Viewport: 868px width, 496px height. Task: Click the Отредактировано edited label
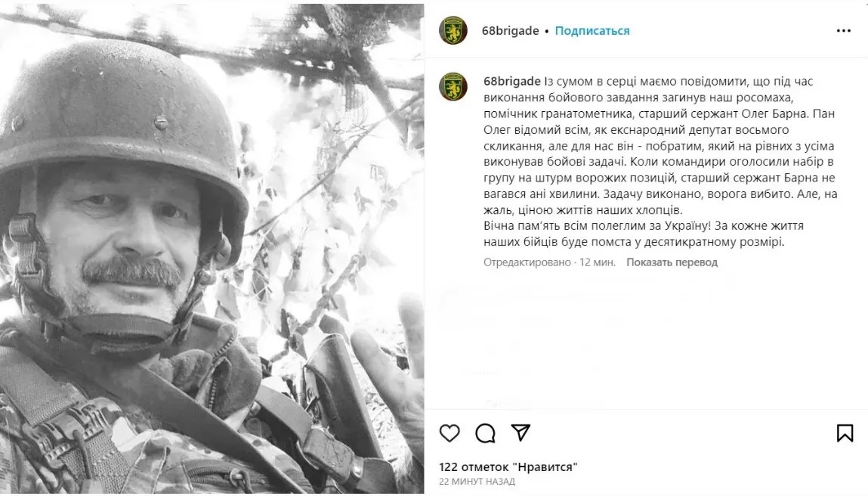click(527, 262)
